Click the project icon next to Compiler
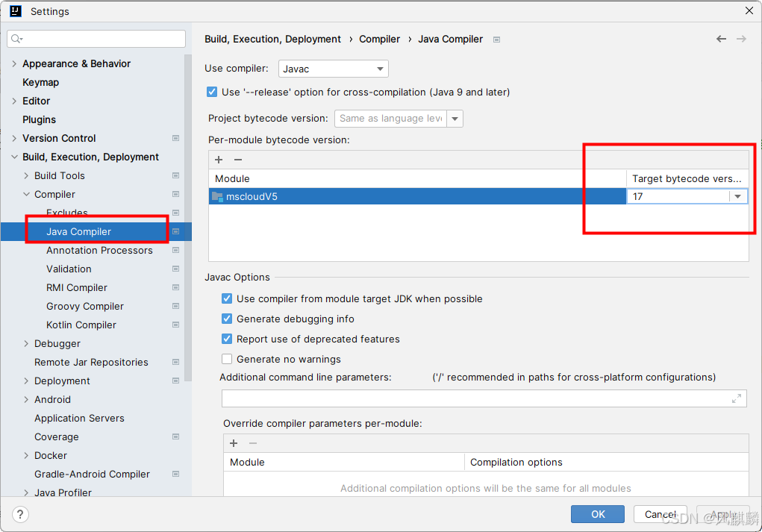Viewport: 762px width, 532px height. [x=176, y=194]
